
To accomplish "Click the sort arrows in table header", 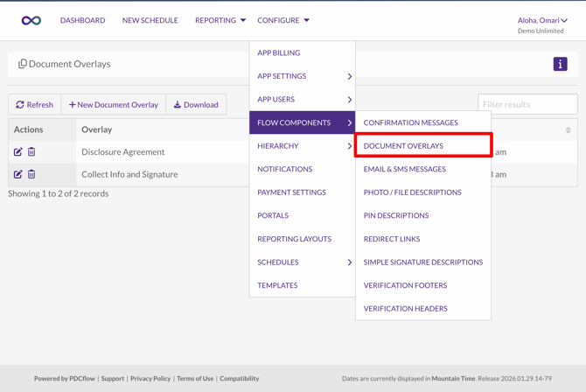I will pyautogui.click(x=568, y=130).
